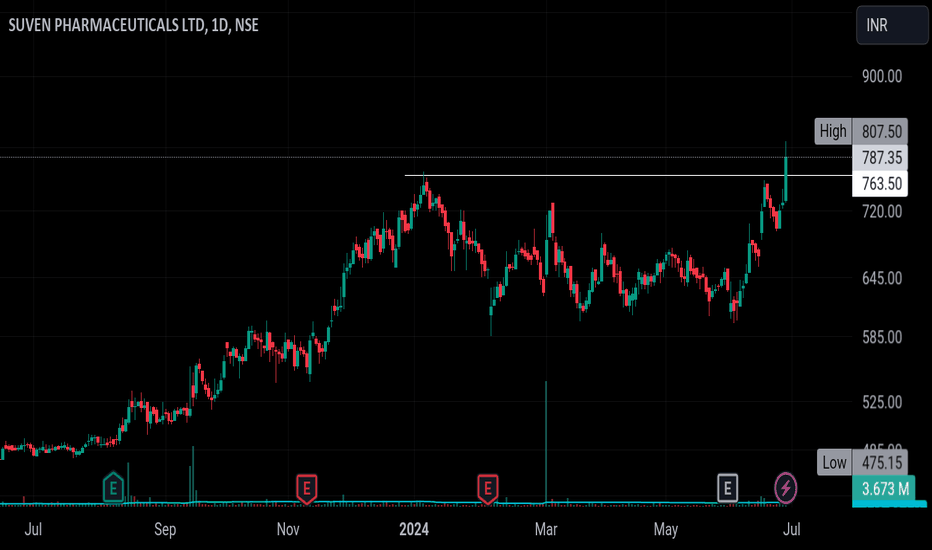Image resolution: width=932 pixels, height=550 pixels.
Task: Click the green earnings E marker near September
Action: click(113, 488)
